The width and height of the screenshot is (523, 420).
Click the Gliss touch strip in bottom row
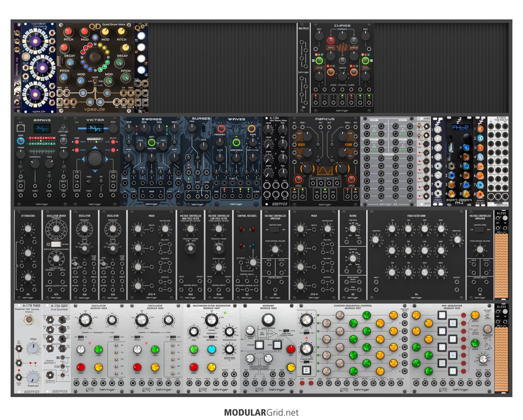point(501,360)
